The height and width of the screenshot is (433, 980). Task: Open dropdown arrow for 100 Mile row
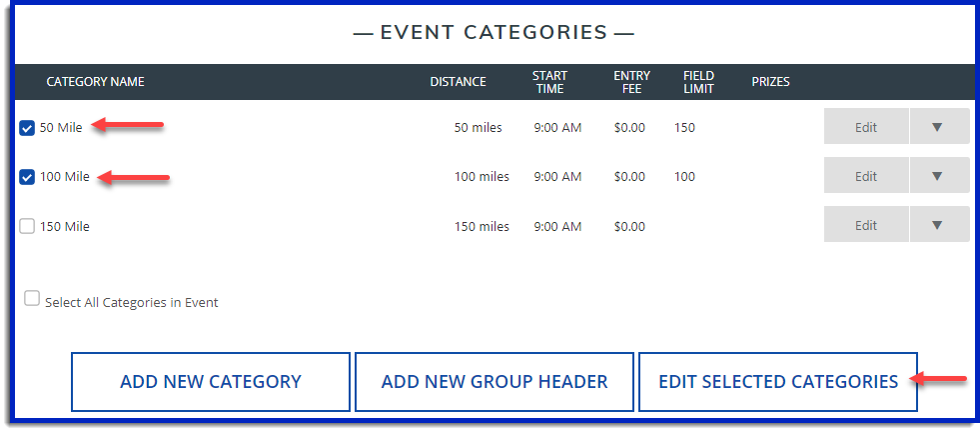[x=937, y=176]
